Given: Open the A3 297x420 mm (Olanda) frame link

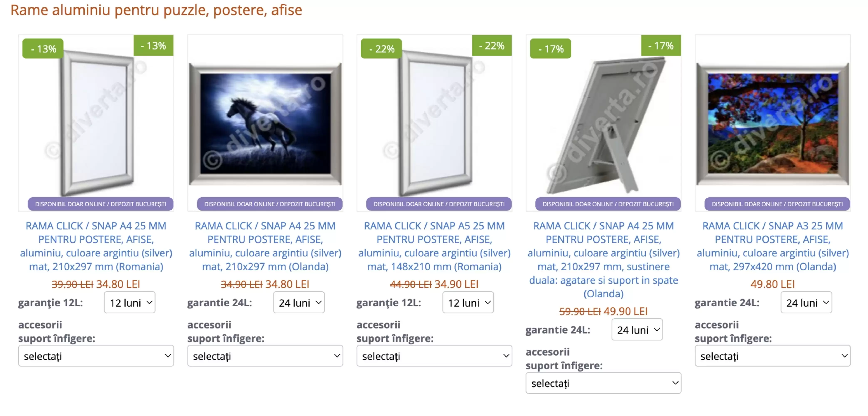Looking at the screenshot, I should (x=772, y=246).
